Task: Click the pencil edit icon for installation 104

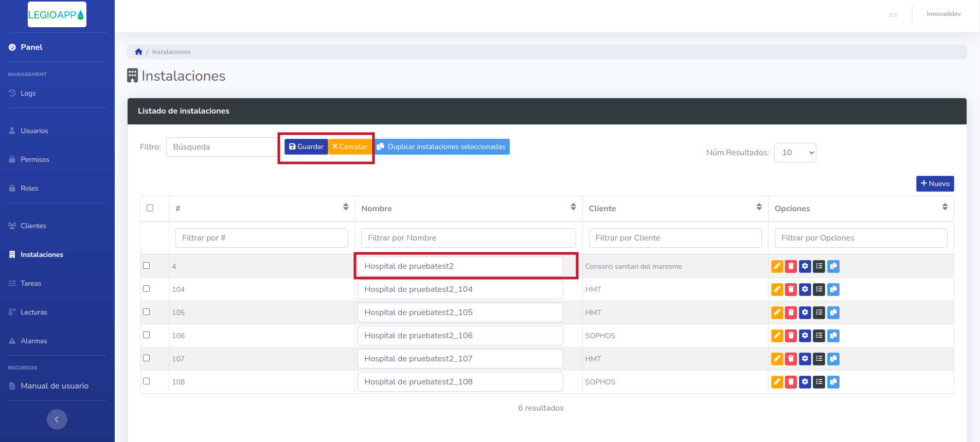Action: pyautogui.click(x=777, y=289)
